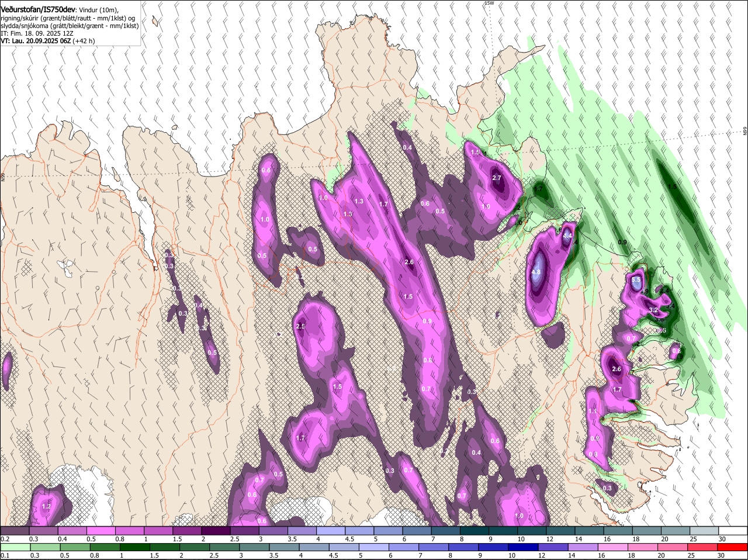Screen dimensions: 748x560
Task: Click the palest green 0.1 swatch in lower legend row
Action: coord(15,548)
